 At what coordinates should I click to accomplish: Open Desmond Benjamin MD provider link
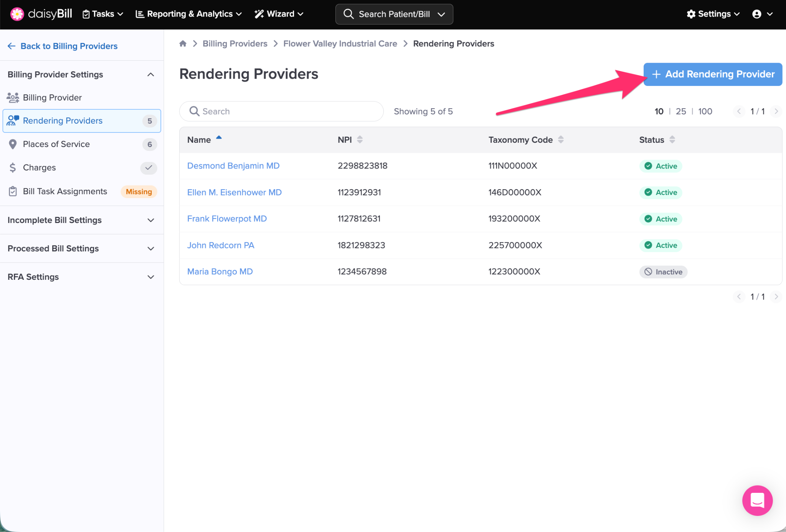[x=233, y=166]
